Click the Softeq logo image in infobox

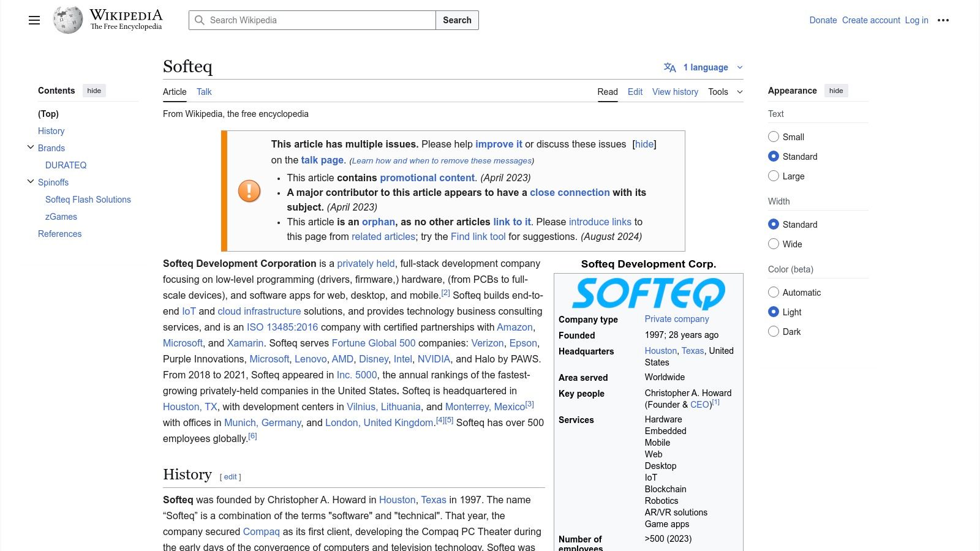[648, 293]
